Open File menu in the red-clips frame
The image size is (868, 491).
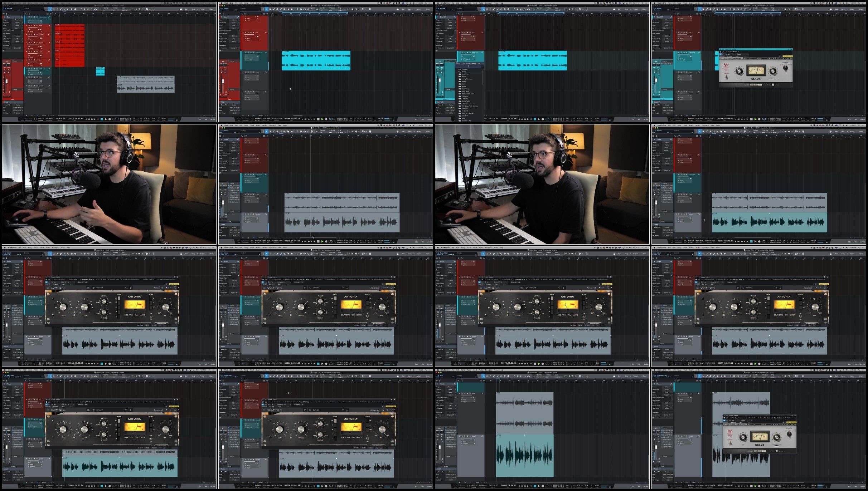coord(20,3)
